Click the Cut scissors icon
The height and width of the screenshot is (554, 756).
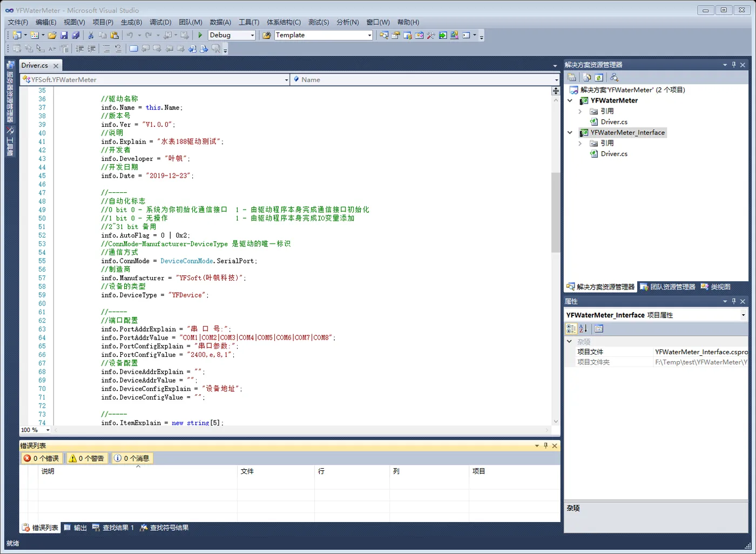[91, 35]
